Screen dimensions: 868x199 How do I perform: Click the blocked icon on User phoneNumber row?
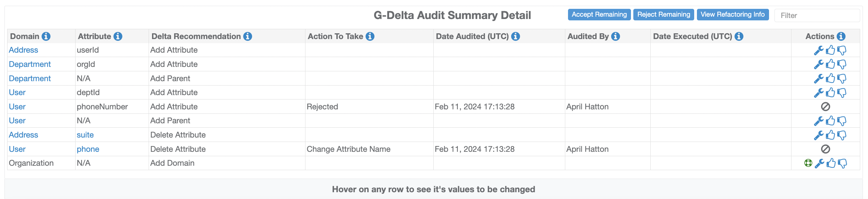[x=825, y=107]
